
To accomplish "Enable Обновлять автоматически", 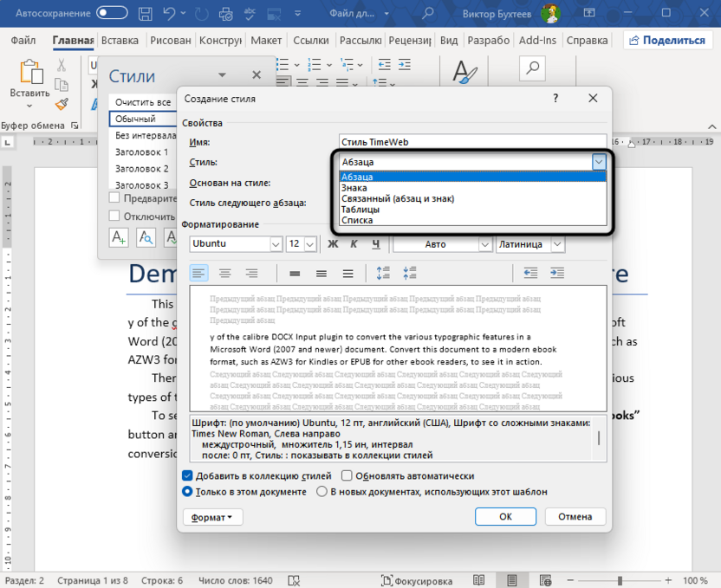I will pos(348,475).
